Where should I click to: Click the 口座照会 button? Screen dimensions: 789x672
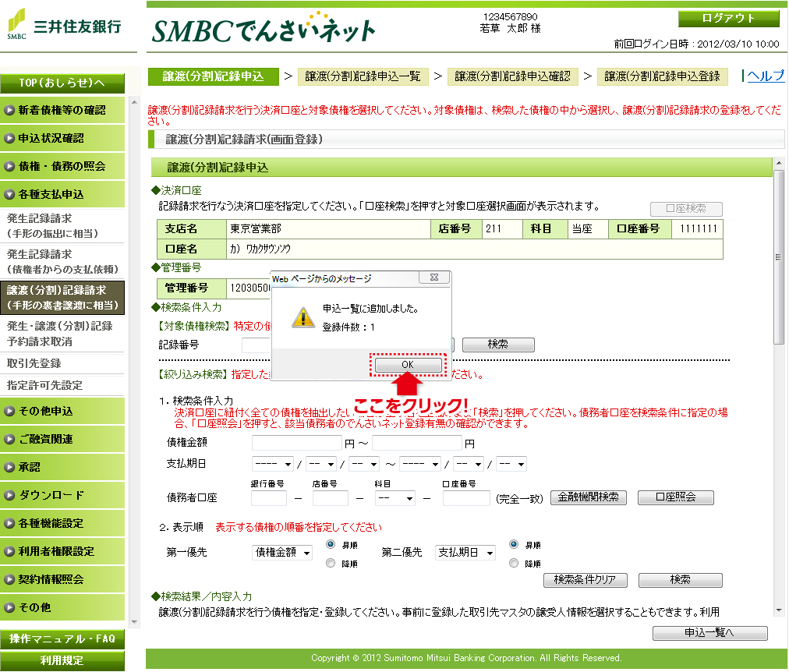[676, 497]
